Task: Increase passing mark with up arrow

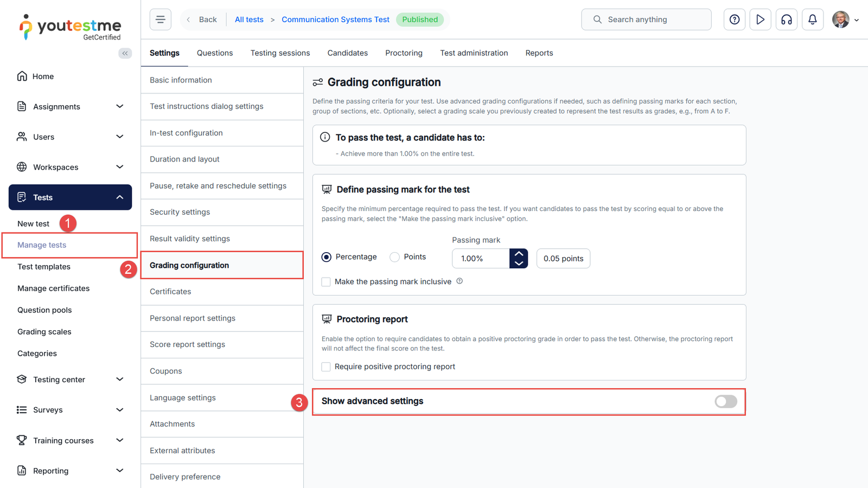Action: point(519,254)
